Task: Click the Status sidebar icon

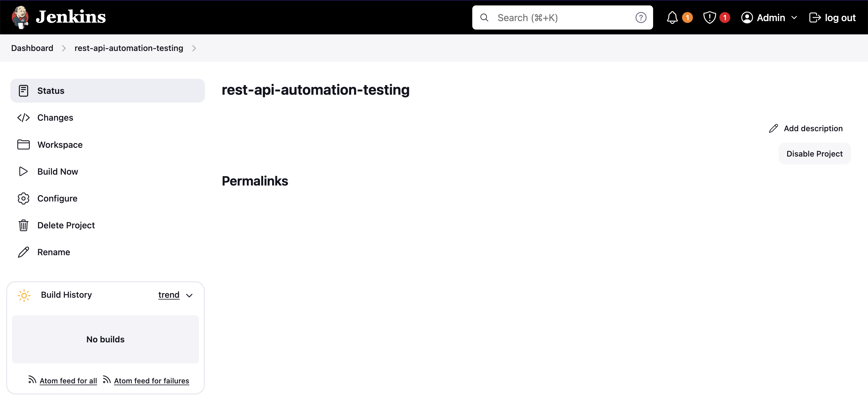Action: [23, 90]
